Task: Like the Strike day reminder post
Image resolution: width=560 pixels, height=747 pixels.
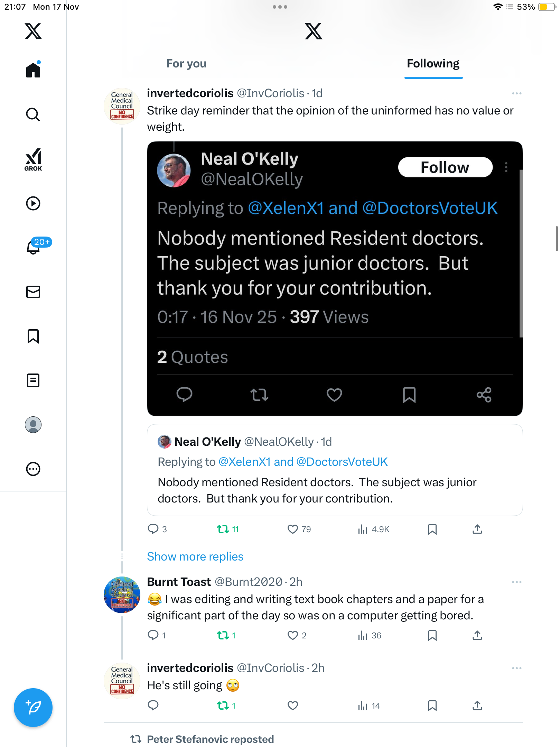Action: point(293,529)
